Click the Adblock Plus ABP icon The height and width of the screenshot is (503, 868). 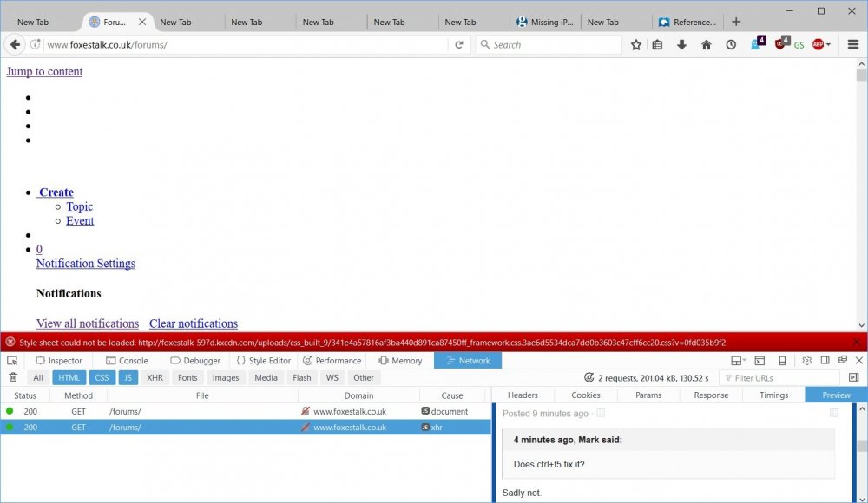click(x=818, y=45)
